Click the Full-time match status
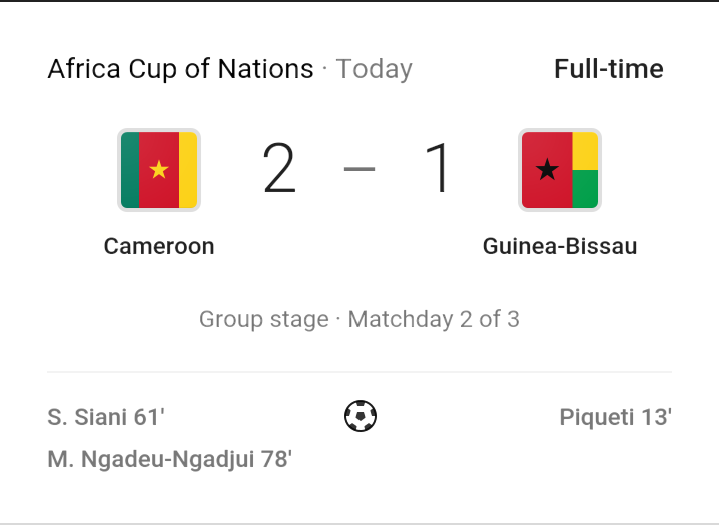This screenshot has width=719, height=525. point(609,69)
